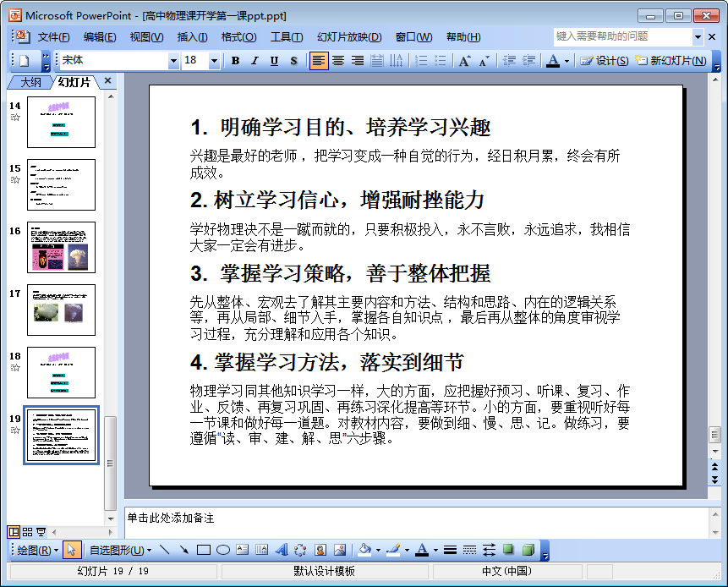The height and width of the screenshot is (587, 728).
Task: Insert picture from file
Action: pos(340,551)
